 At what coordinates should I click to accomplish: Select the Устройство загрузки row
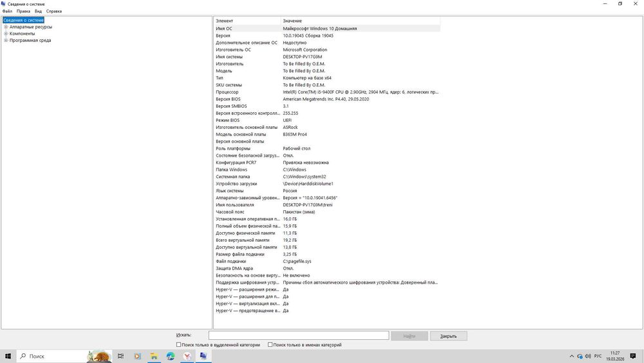(327, 184)
